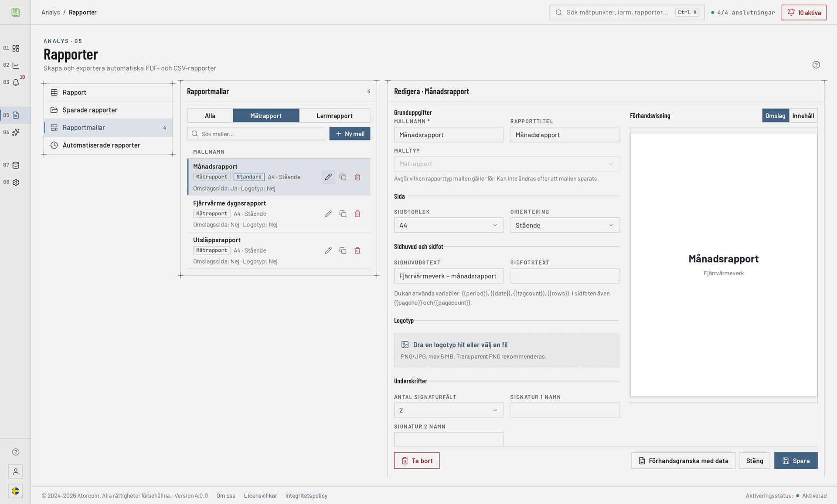Click the Stäng button
837x504 pixels.
(755, 460)
